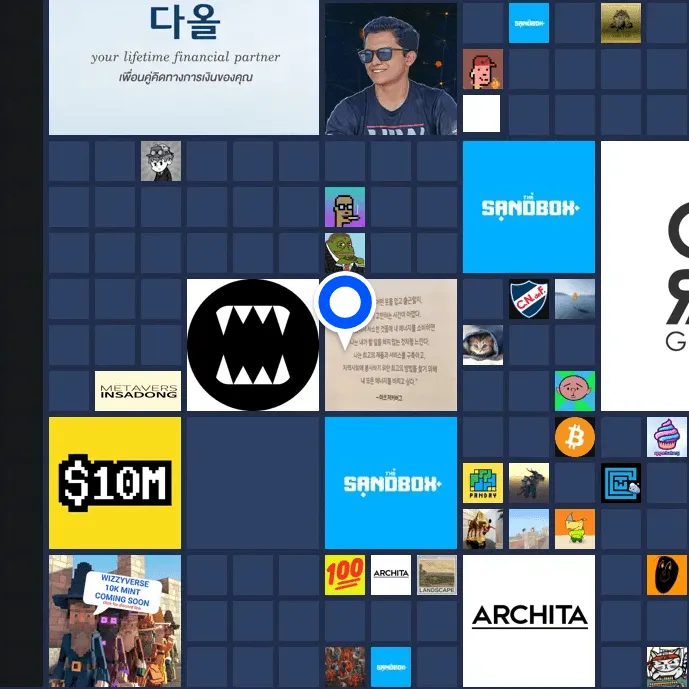Open the yellow PANDAY tile

tap(482, 482)
